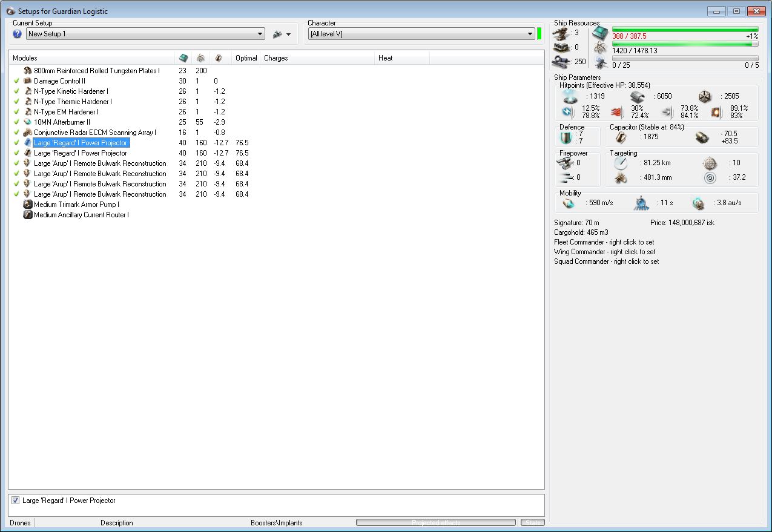Click the scan resolution icon showing 481.3 mm
This screenshot has width=772, height=532.
pyautogui.click(x=621, y=178)
